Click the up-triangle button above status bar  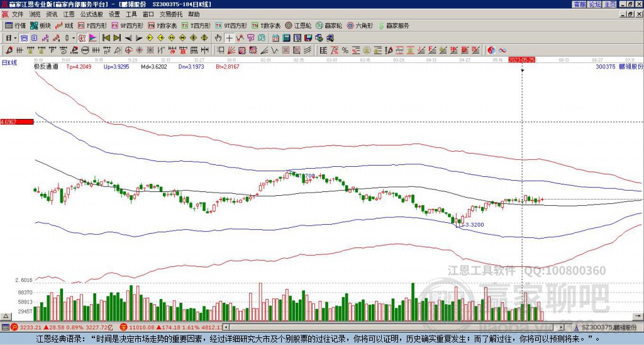[x=5, y=316]
